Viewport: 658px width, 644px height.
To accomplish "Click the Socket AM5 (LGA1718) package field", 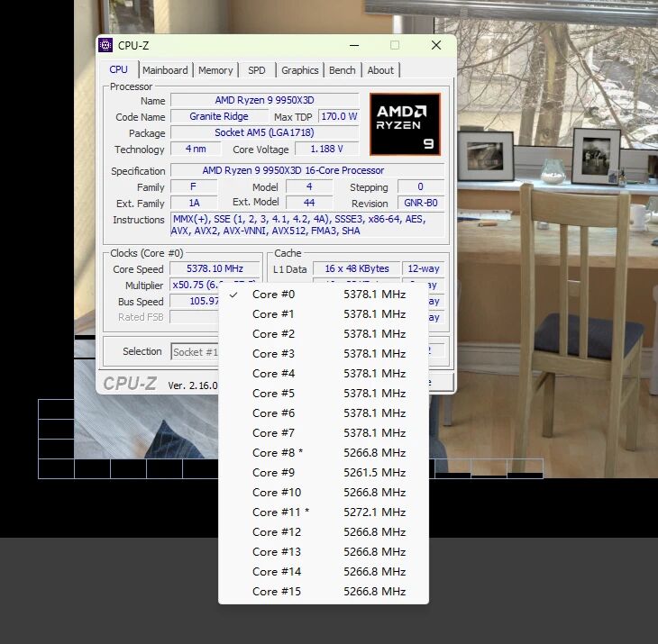I will 264,133.
